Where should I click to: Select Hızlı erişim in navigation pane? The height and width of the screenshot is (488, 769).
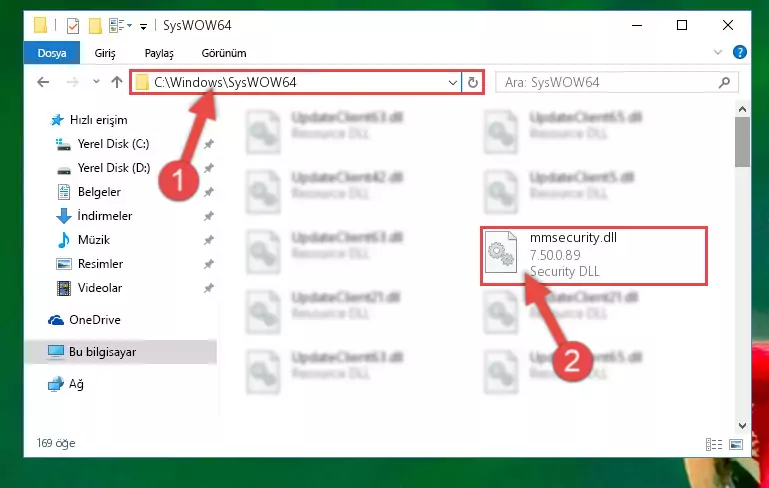point(89,120)
